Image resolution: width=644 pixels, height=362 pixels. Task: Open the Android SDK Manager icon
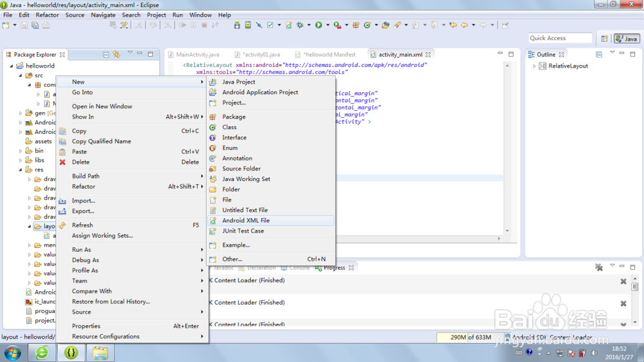click(x=237, y=25)
